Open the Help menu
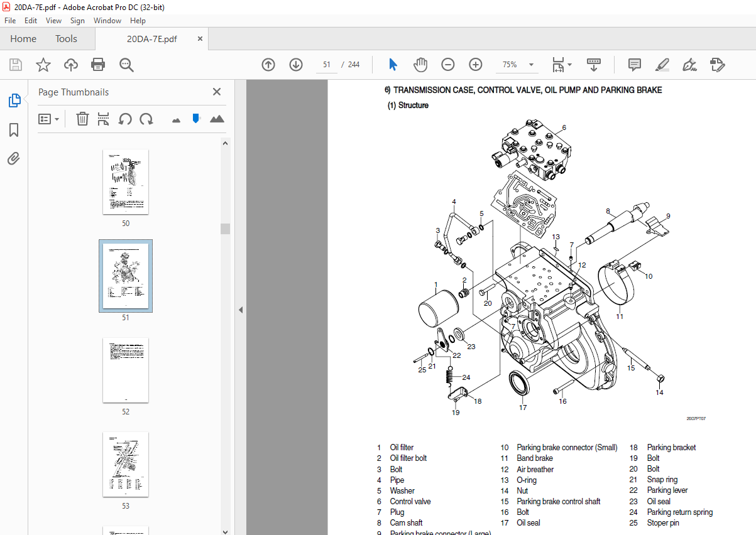The height and width of the screenshot is (535, 756). point(138,21)
